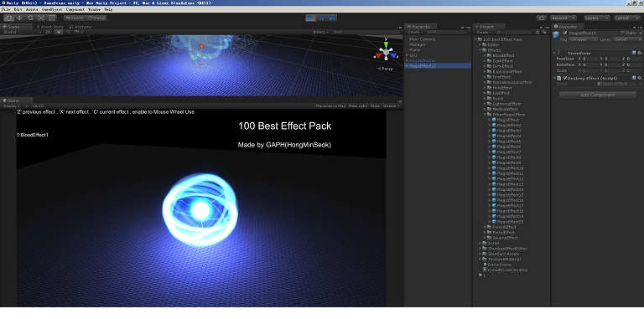Toggle Center pivot mode button
This screenshot has height=319, width=644.
[75, 18]
